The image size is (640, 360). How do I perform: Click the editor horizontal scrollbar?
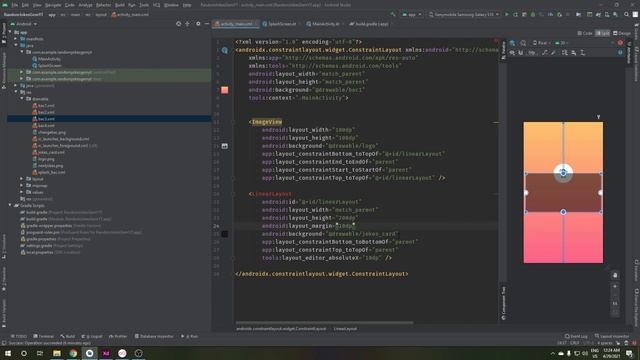[x=324, y=323]
